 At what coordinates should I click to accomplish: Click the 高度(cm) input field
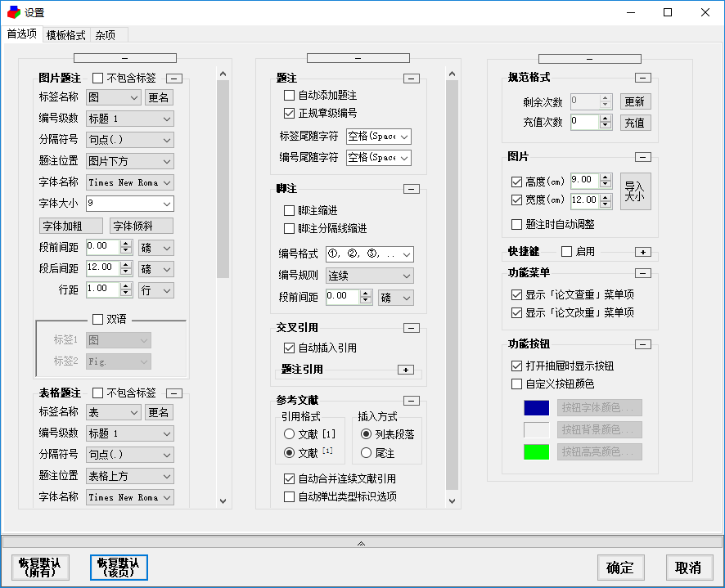[585, 180]
